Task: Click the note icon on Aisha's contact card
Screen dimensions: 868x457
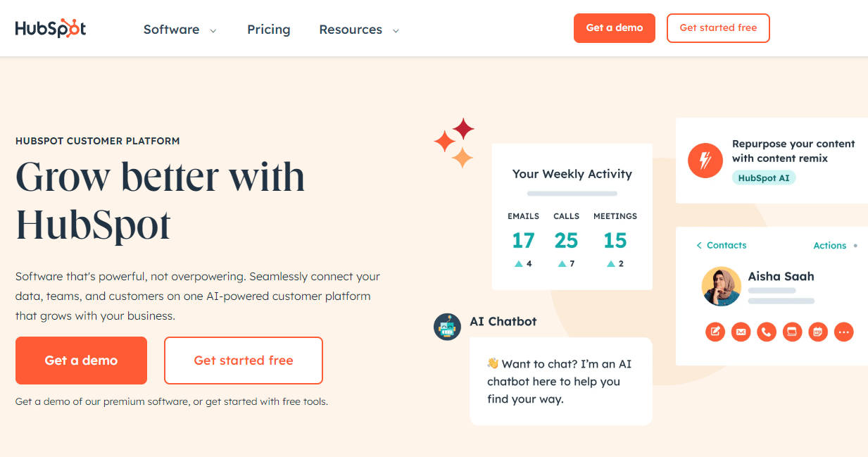Action: coord(715,332)
